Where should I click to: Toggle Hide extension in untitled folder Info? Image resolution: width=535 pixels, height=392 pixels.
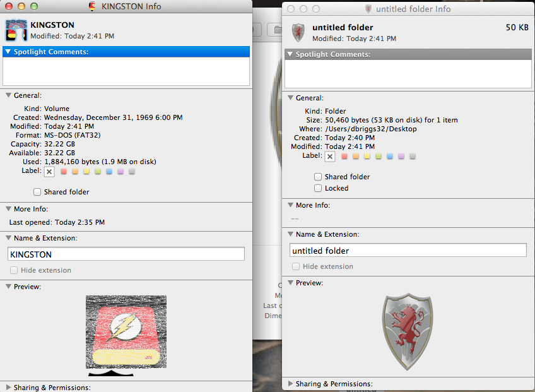tap(296, 266)
